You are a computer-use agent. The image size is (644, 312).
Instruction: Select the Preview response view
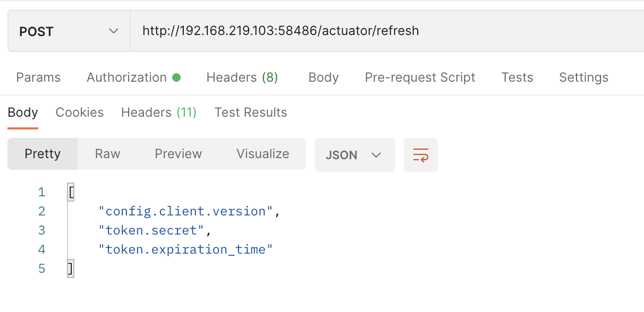[x=178, y=154]
